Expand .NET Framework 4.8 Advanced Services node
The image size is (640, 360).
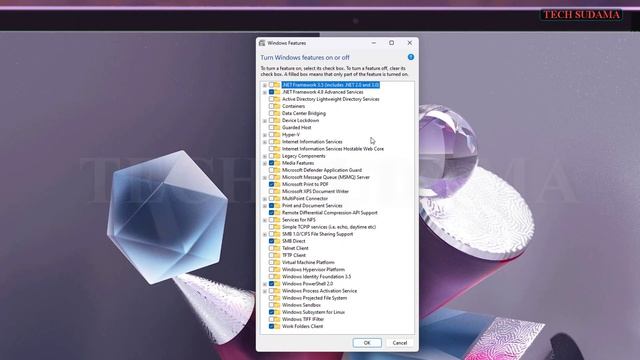(x=264, y=92)
